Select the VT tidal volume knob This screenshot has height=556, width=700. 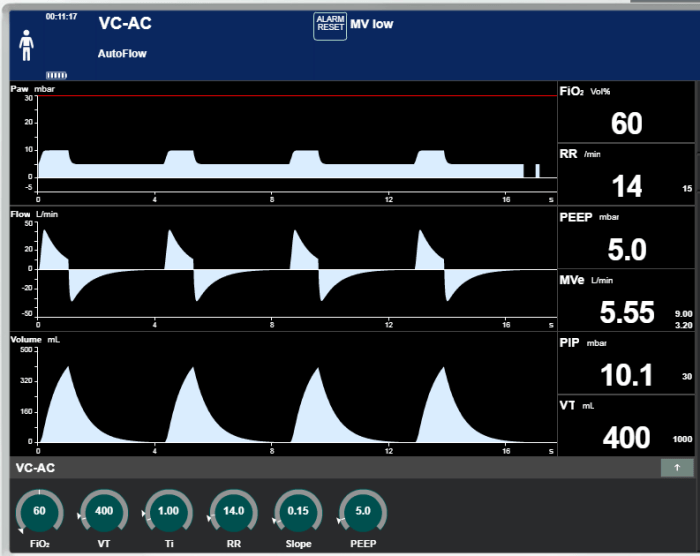tap(104, 511)
